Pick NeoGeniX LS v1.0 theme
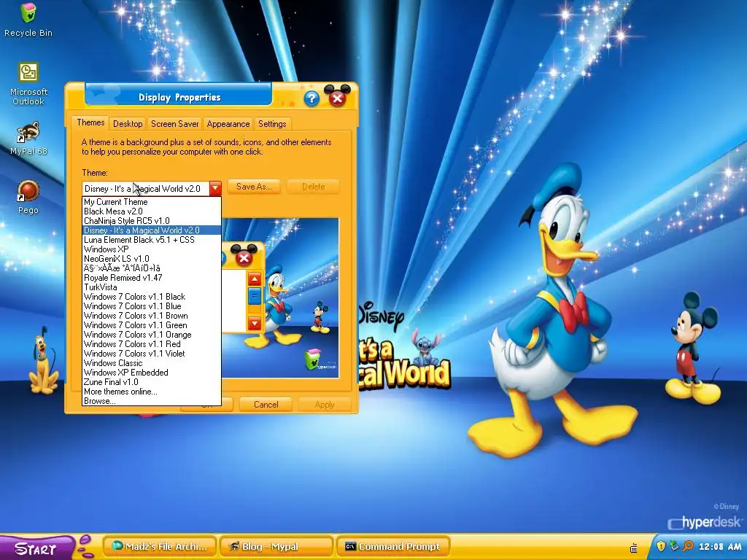 (152, 259)
